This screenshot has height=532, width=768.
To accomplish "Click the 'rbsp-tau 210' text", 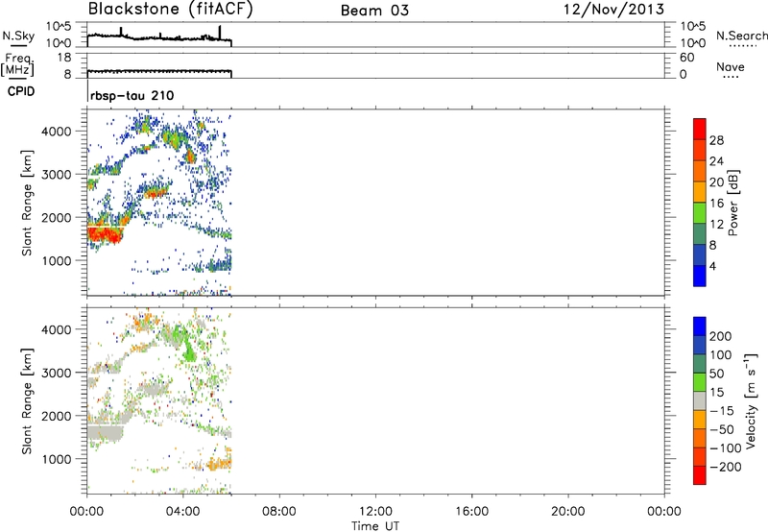I will (132, 95).
